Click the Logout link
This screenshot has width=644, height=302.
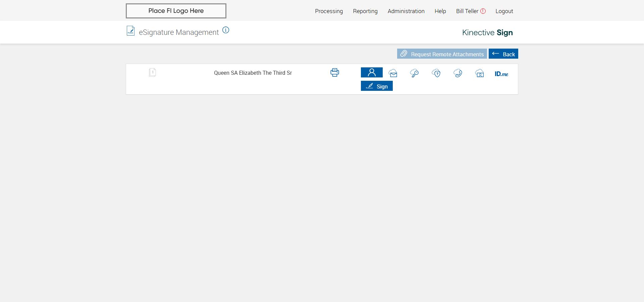[x=504, y=11]
